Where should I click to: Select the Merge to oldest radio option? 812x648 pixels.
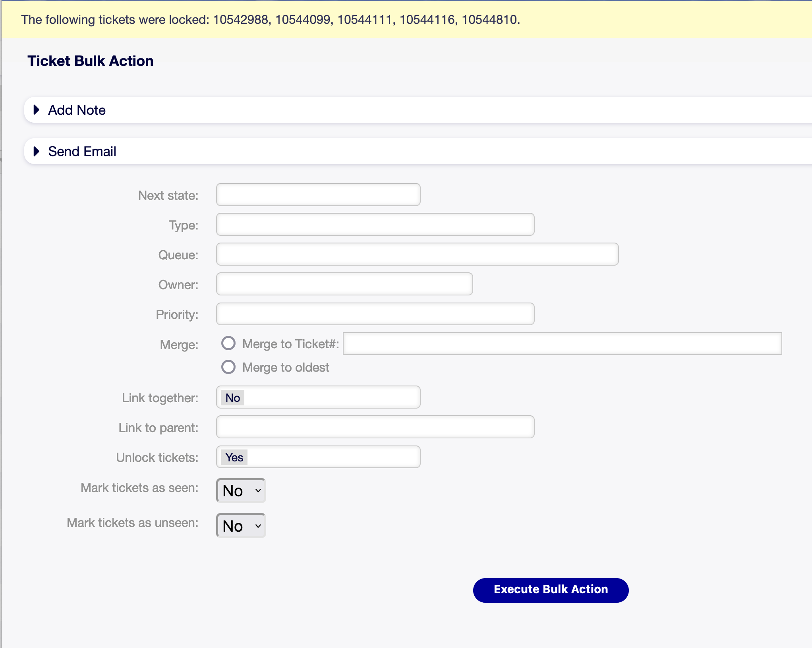coord(228,367)
